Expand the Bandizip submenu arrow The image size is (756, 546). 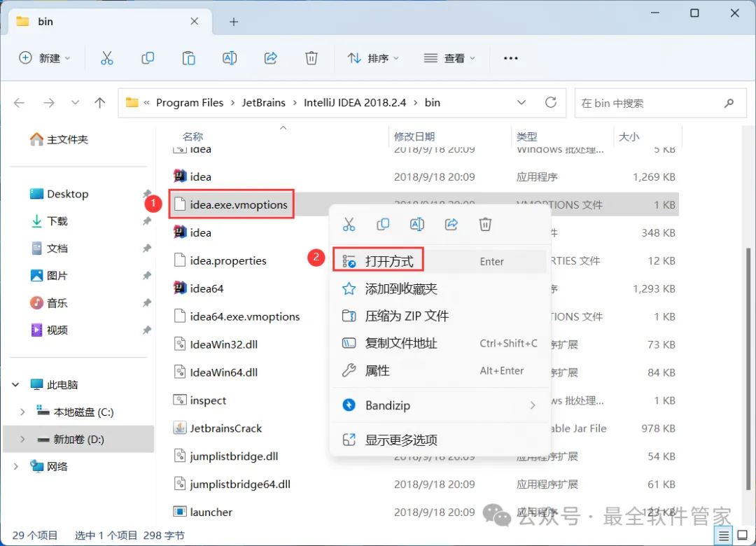(533, 405)
